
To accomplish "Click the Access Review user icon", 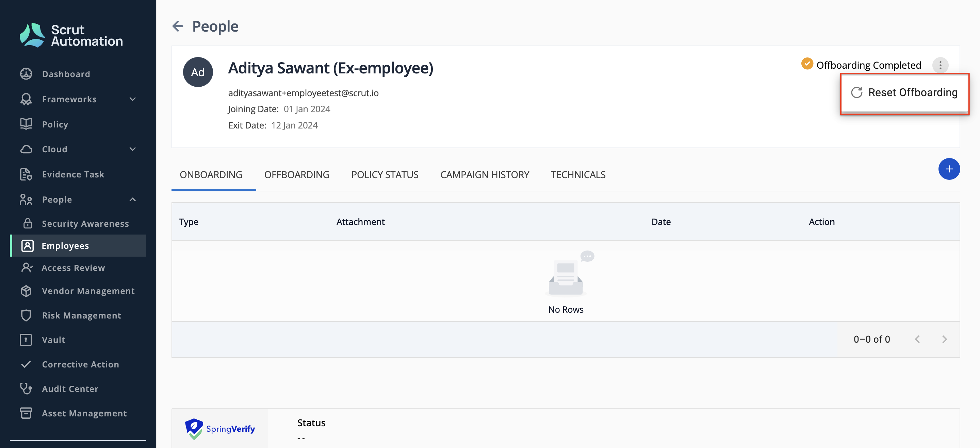I will [27, 268].
